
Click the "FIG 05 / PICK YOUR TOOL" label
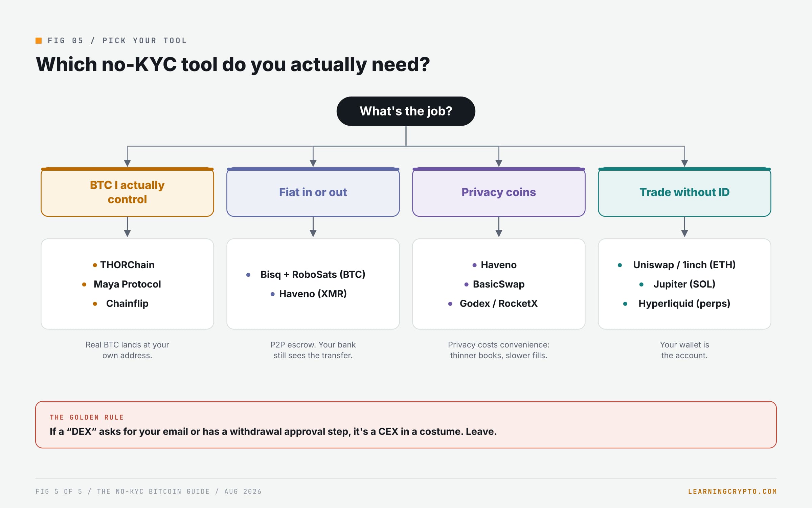pyautogui.click(x=117, y=41)
